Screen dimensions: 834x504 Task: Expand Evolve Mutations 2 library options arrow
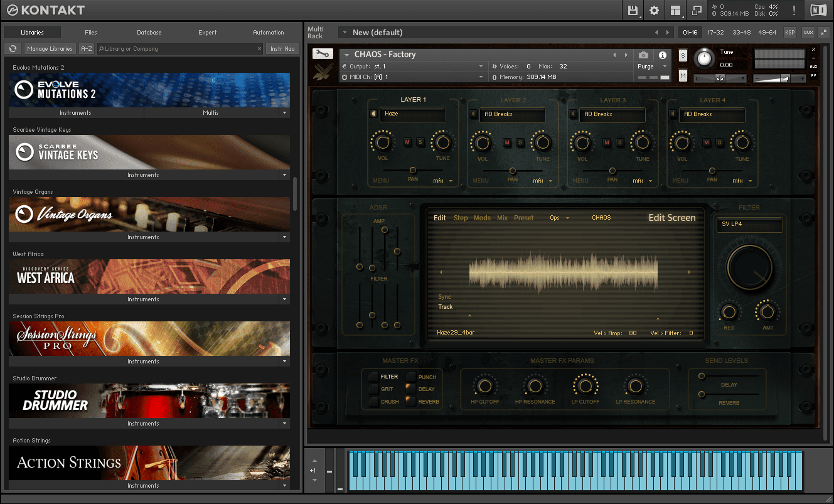pyautogui.click(x=285, y=113)
